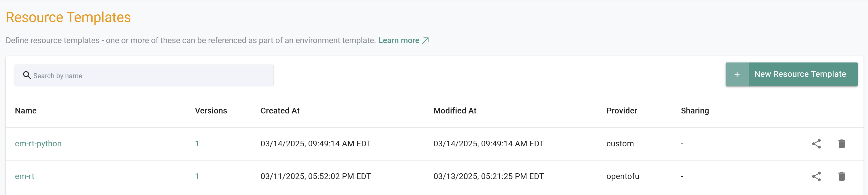The image size is (868, 195).
Task: Sort templates by the Versions column
Action: click(x=211, y=110)
